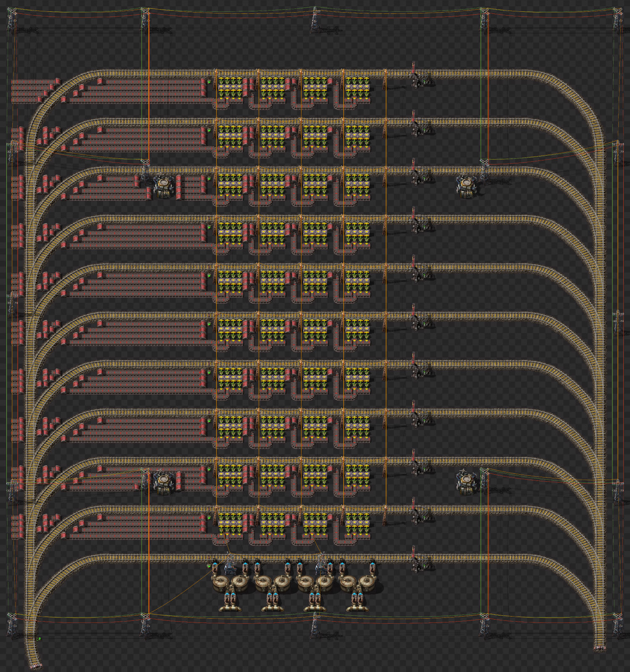This screenshot has width=630, height=672.
Task: Select the rightmost storage tank
Action: (368, 583)
